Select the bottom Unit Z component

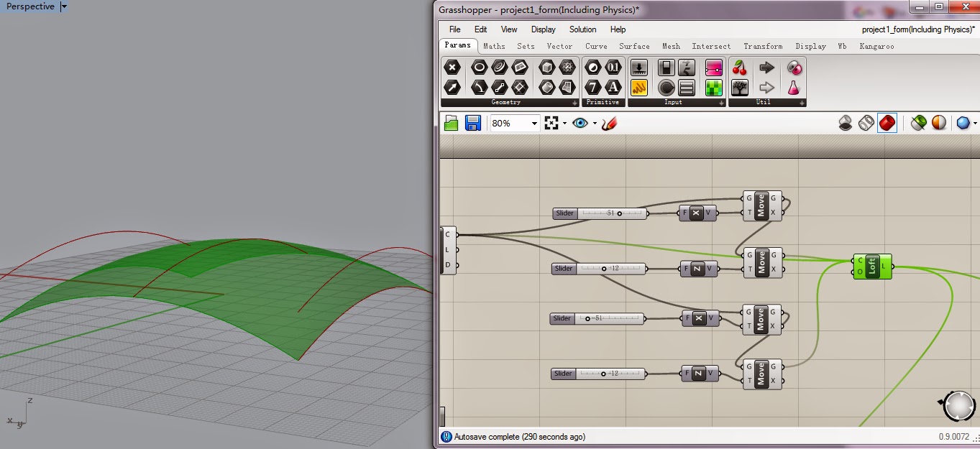point(699,373)
